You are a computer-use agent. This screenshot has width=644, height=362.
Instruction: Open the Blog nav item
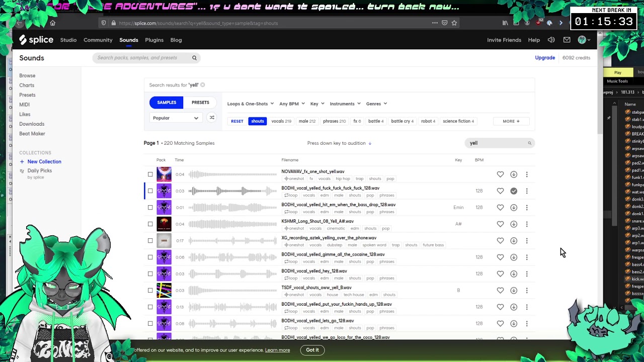[x=176, y=40]
